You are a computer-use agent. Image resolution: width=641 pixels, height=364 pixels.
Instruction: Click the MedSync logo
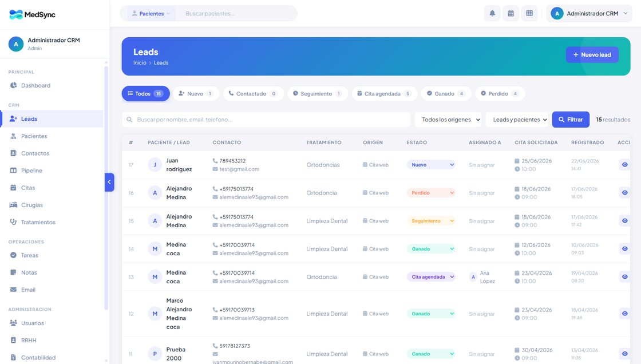[x=32, y=15]
